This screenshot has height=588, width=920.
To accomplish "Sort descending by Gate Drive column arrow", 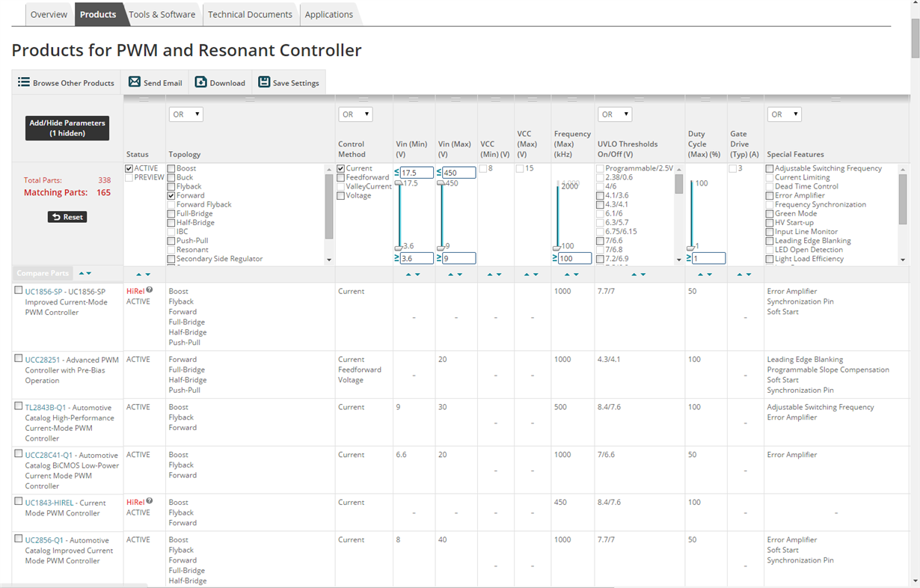I will pyautogui.click(x=747, y=275).
